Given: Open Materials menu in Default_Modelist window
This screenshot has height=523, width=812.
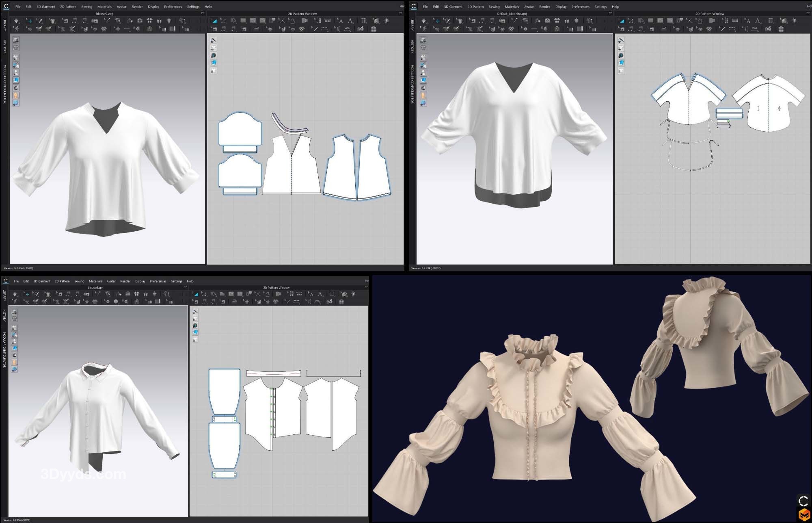Looking at the screenshot, I should [512, 7].
